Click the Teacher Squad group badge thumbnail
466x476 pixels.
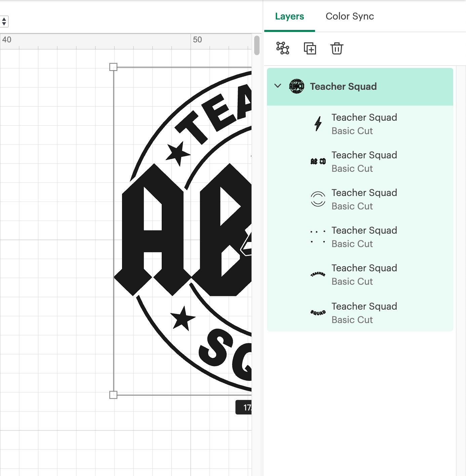(296, 86)
